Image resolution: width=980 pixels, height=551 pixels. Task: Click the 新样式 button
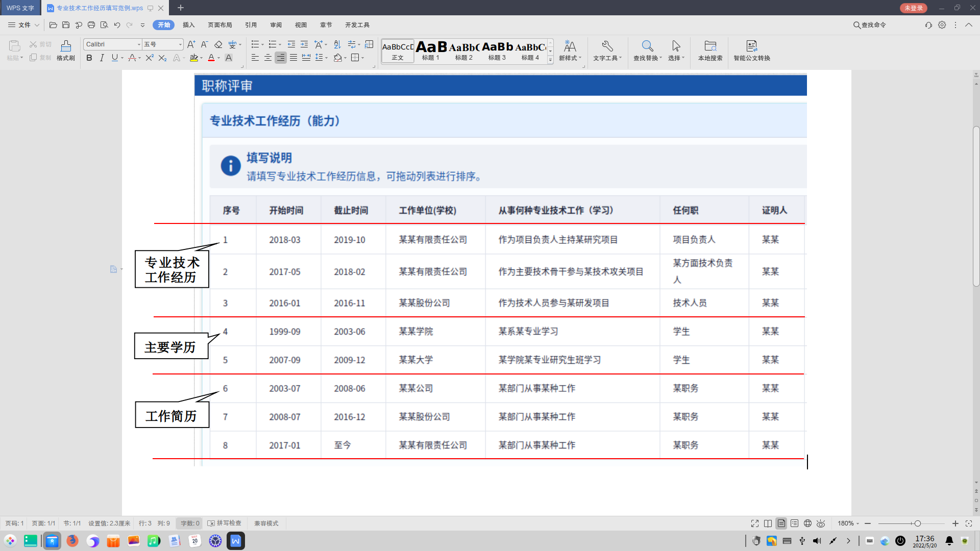pos(570,51)
